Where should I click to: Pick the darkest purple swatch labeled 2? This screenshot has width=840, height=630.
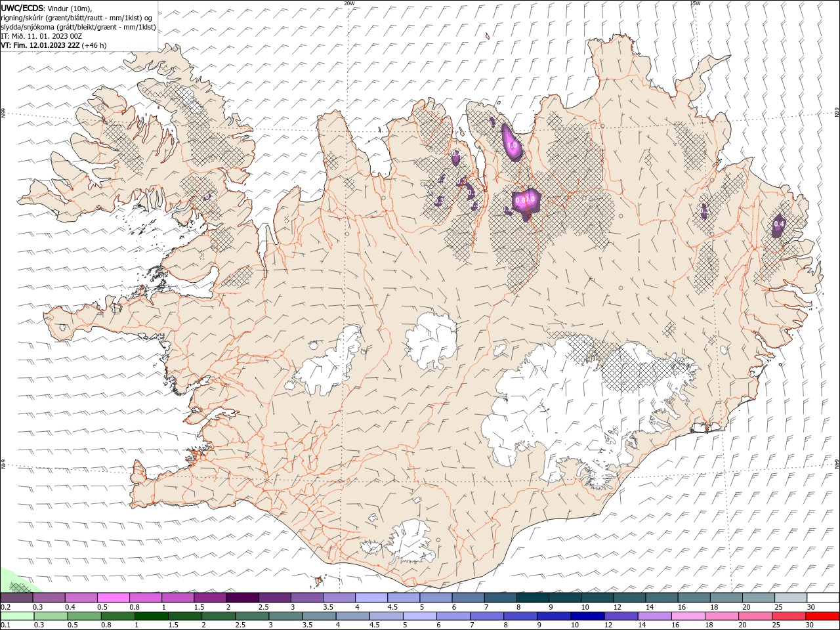click(x=242, y=598)
